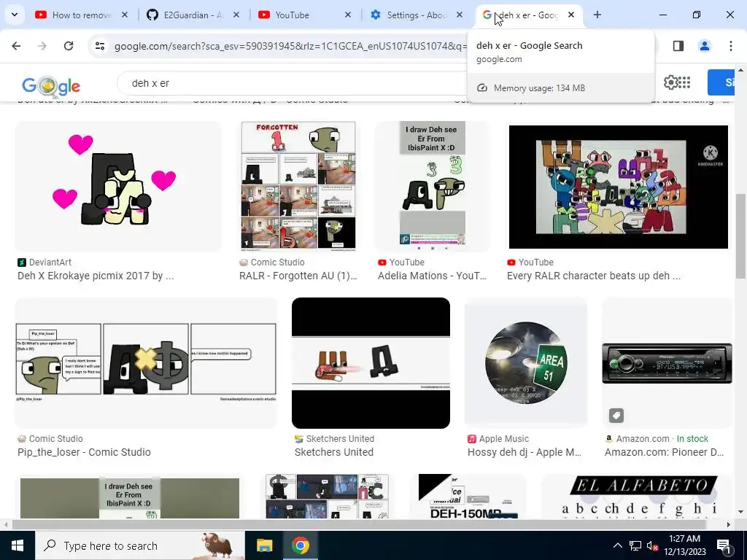The width and height of the screenshot is (747, 560).
Task: Open the dark multi-panel comic thumbnail in bottom row
Action: coord(327,496)
